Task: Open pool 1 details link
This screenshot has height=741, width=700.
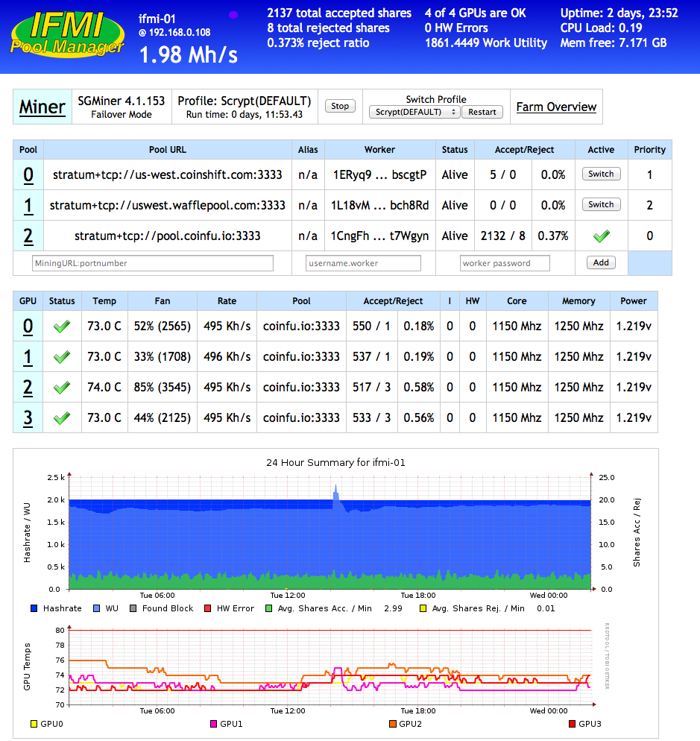Action: [28, 206]
